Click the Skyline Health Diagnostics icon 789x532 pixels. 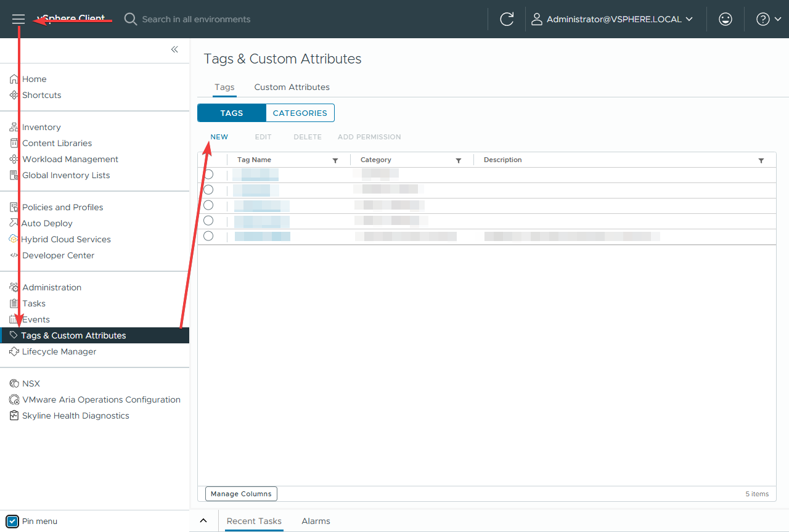[x=14, y=415]
